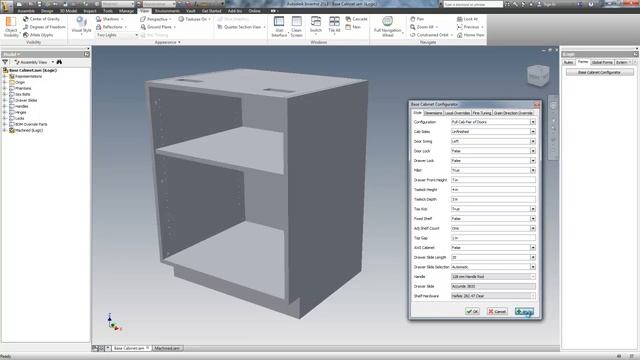Screen dimensions: 640x360
Task: Open the Drawer Lock dropdown
Action: pos(533,161)
